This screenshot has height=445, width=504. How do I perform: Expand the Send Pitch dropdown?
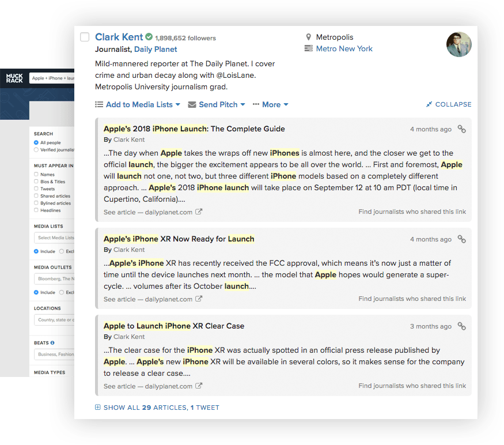point(217,104)
